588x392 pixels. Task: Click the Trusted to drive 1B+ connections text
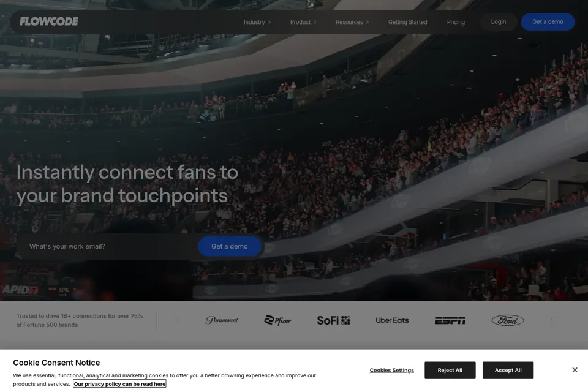pyautogui.click(x=80, y=320)
